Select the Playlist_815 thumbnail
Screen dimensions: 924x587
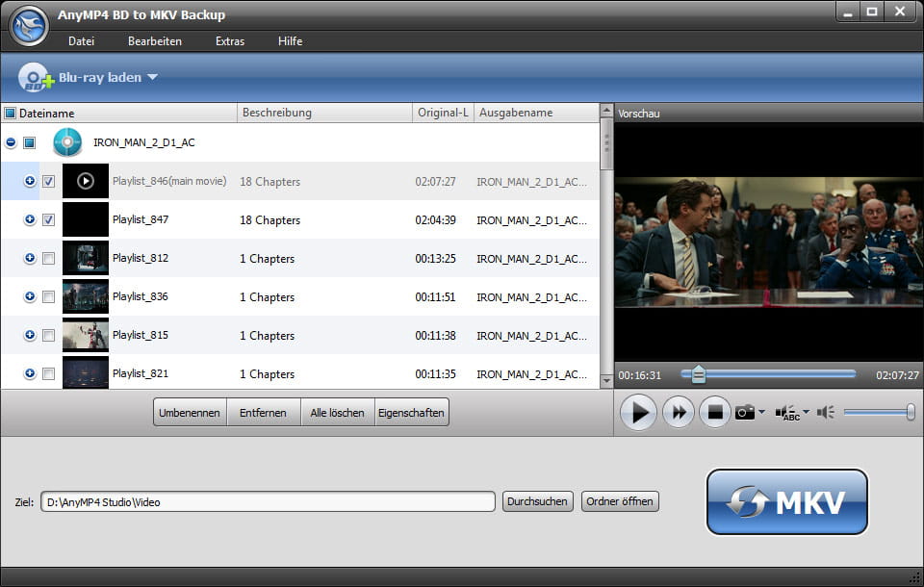86,335
